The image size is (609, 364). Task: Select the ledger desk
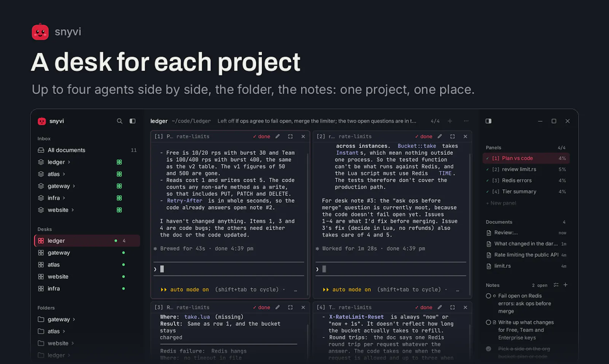click(87, 241)
